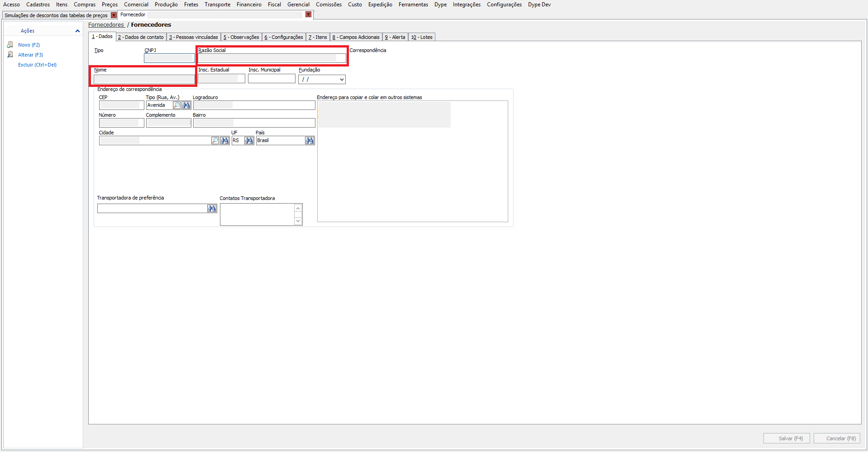
Task: Switch to the 5 - Observações tab
Action: pyautogui.click(x=241, y=37)
